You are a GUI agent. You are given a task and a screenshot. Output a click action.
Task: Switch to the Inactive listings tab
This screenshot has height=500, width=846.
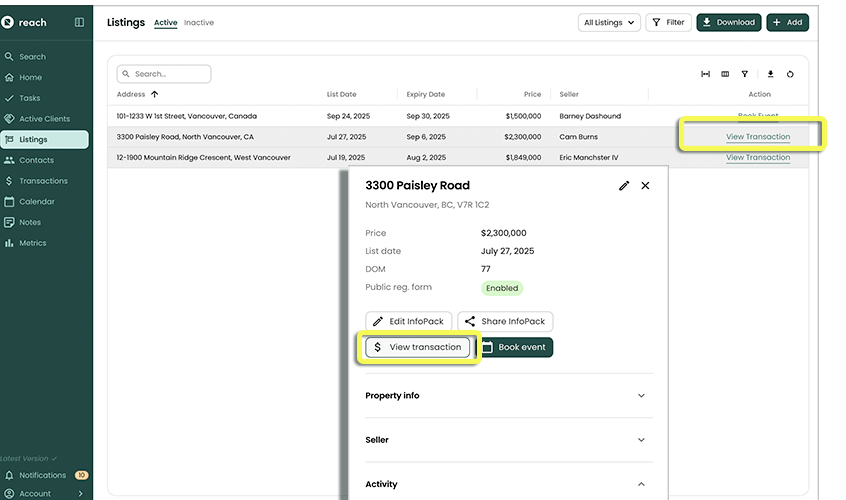199,23
